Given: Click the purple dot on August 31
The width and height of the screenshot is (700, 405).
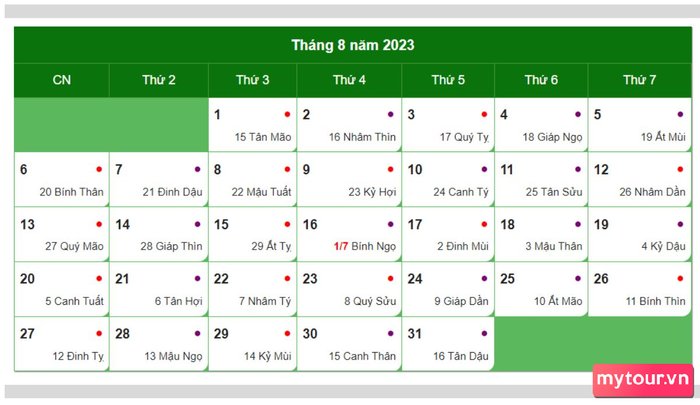Looking at the screenshot, I should (484, 334).
